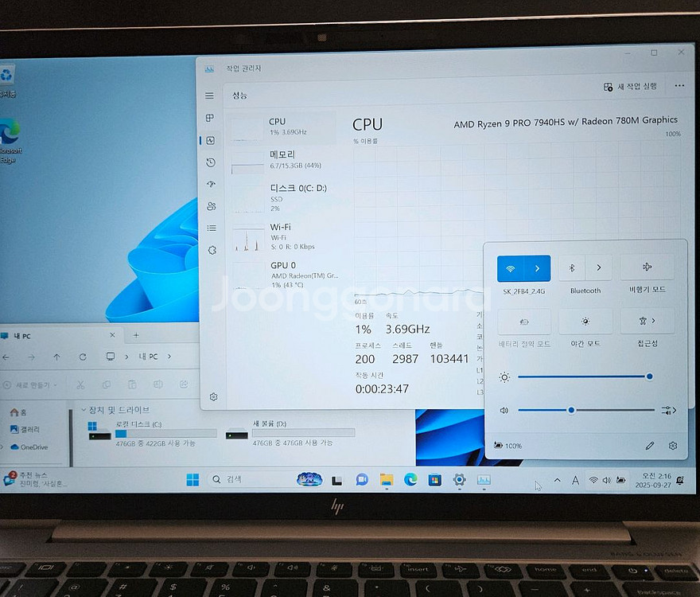Open App history in Task Manager sidebar
The image size is (700, 597).
click(x=210, y=162)
